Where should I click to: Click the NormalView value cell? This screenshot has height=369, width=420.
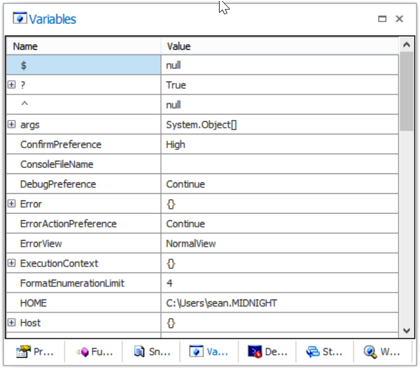[x=280, y=243]
